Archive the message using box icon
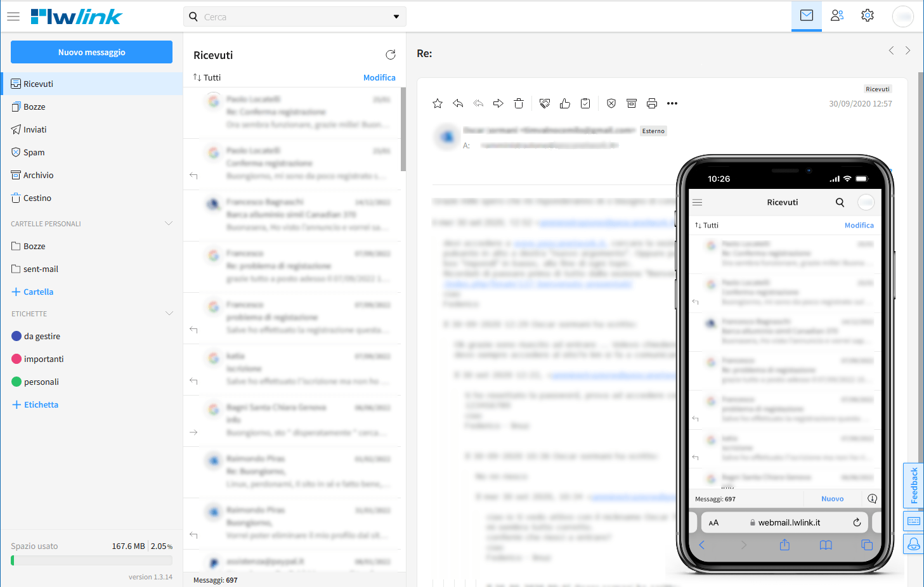Screen dimensions: 924x587 (632, 103)
